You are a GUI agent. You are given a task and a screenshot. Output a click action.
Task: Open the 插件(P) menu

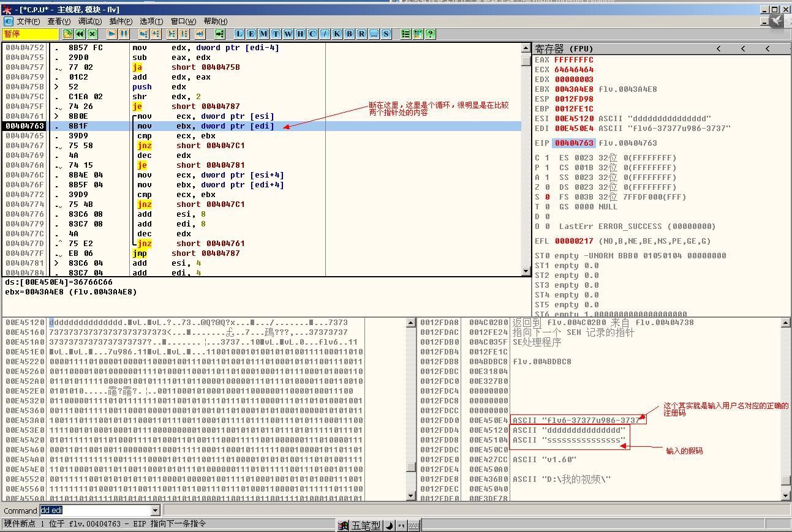coord(121,21)
